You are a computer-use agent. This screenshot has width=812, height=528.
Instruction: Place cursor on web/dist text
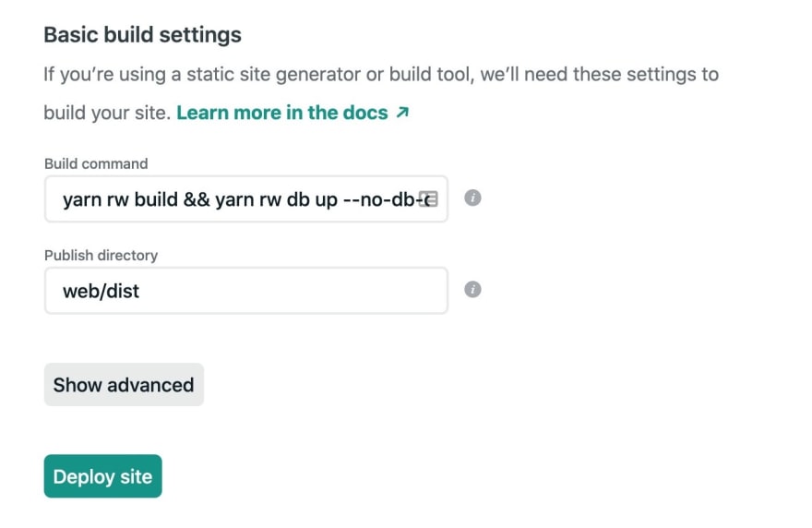point(101,291)
